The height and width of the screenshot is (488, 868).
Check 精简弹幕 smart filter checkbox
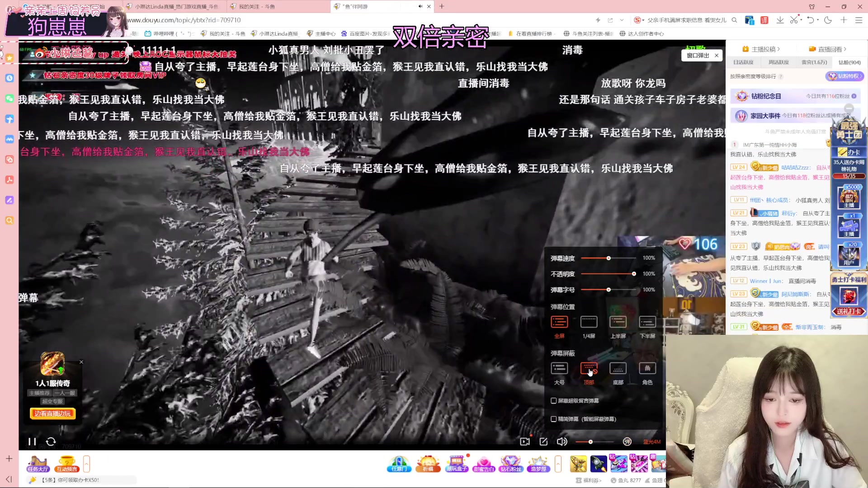[x=553, y=419]
